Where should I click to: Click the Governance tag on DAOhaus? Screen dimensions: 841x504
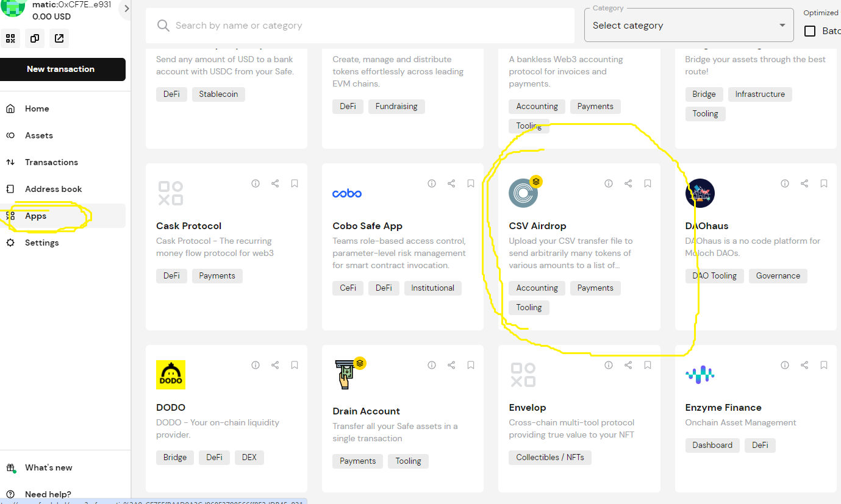[x=778, y=276]
